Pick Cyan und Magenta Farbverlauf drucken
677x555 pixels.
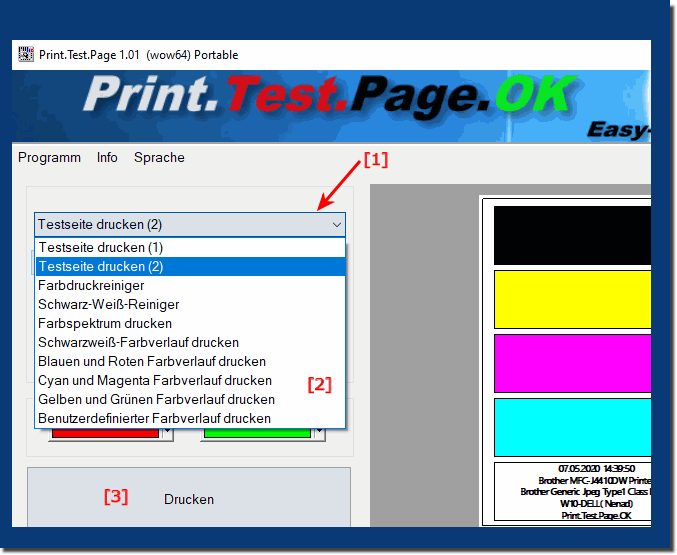click(190, 381)
